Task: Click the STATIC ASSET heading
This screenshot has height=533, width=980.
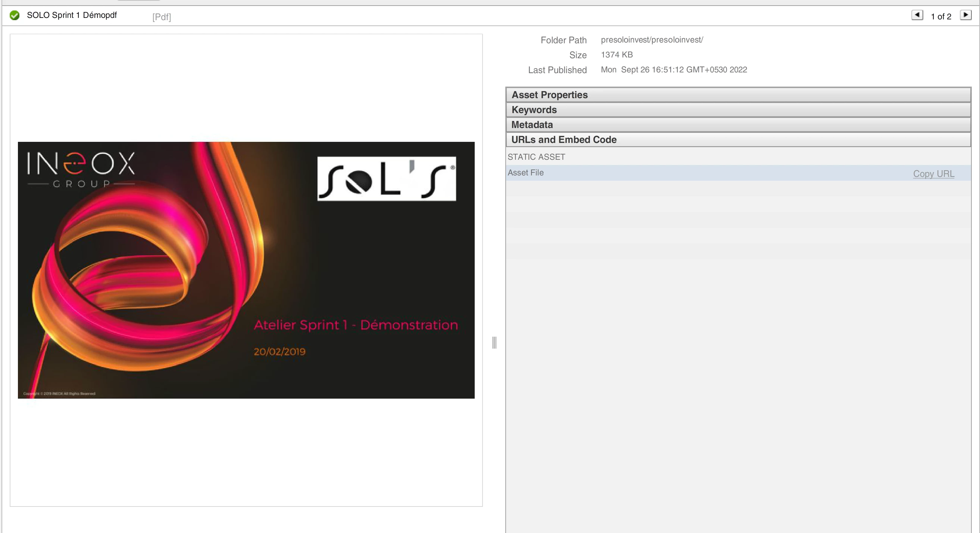Action: tap(536, 157)
